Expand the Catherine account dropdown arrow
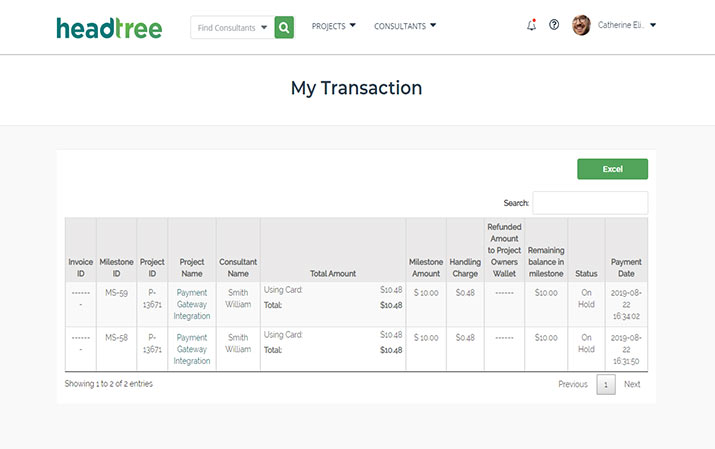The width and height of the screenshot is (715, 449). [x=653, y=26]
